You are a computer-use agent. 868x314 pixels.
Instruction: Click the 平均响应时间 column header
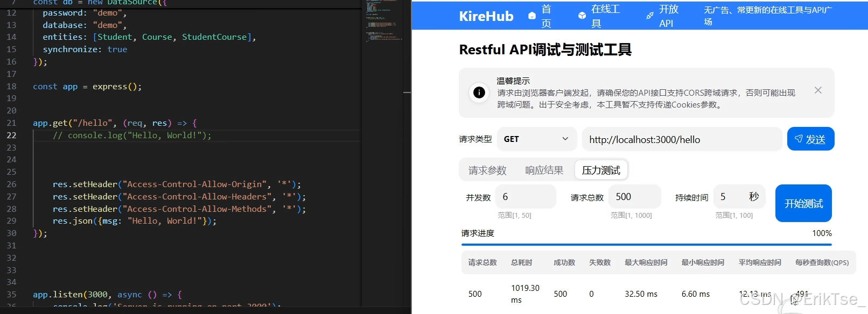click(x=760, y=262)
